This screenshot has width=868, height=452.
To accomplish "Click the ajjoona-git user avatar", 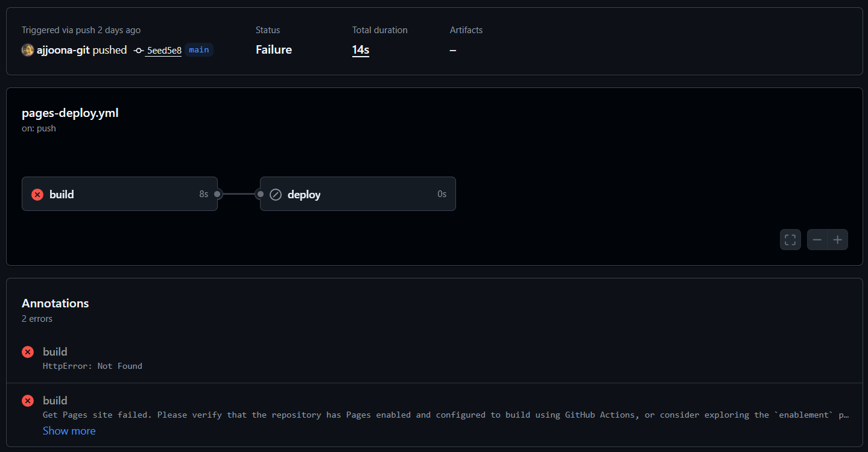I will click(x=28, y=50).
